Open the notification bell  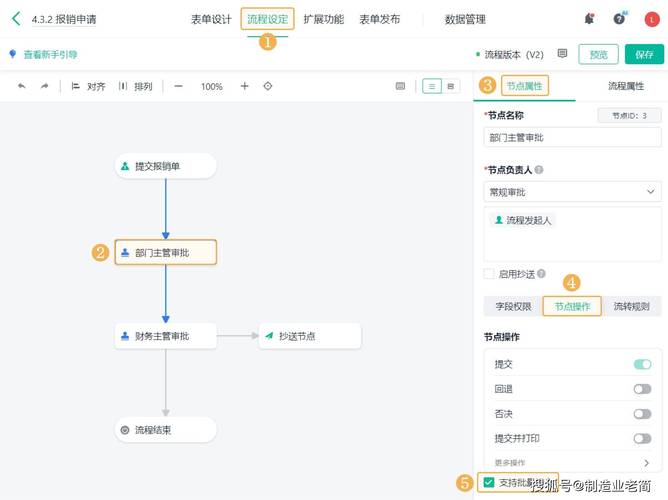click(589, 19)
